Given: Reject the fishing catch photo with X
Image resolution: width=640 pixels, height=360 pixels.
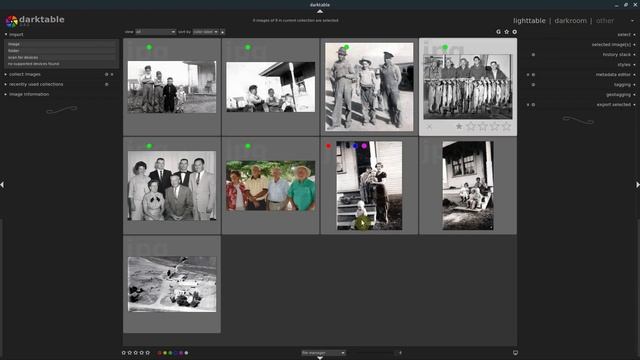Looking at the screenshot, I should tap(429, 127).
